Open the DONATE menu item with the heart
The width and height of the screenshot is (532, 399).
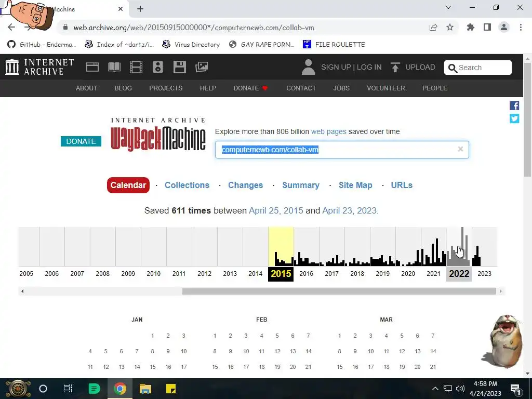[251, 88]
